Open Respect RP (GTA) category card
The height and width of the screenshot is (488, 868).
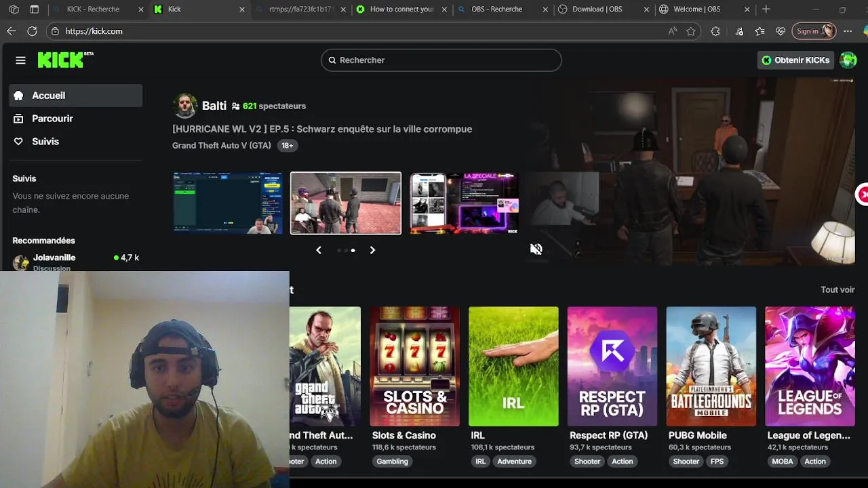pyautogui.click(x=612, y=367)
